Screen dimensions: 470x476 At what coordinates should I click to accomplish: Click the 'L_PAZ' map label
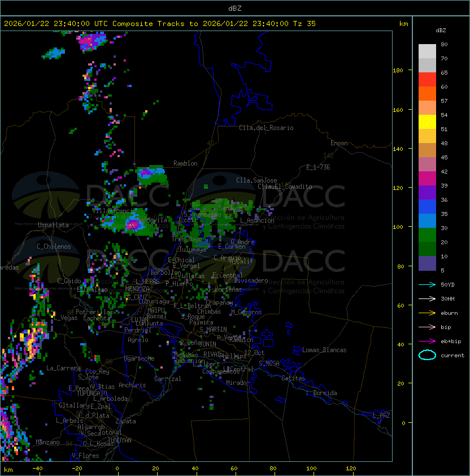point(381,416)
